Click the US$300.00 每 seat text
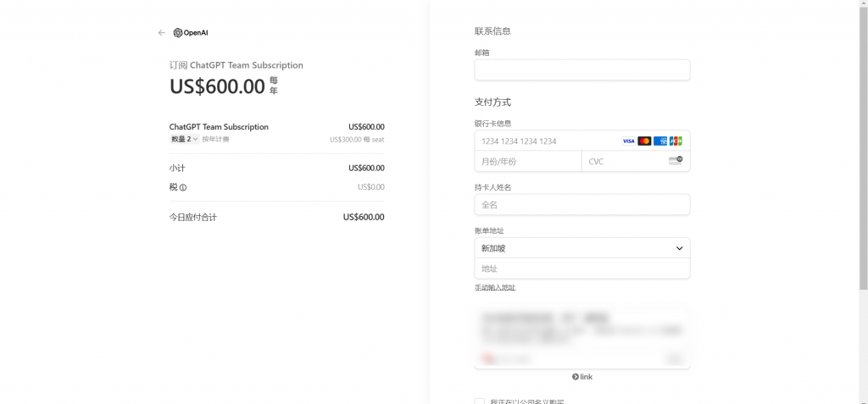 point(357,140)
